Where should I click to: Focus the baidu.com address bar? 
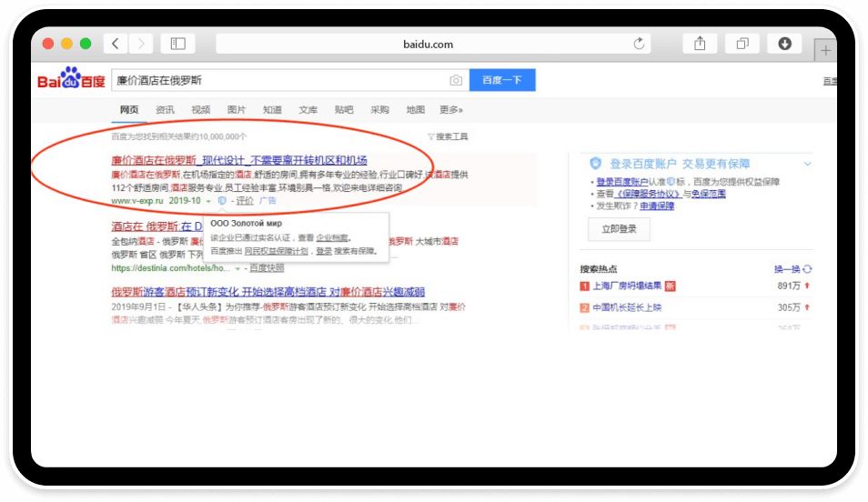tap(428, 44)
